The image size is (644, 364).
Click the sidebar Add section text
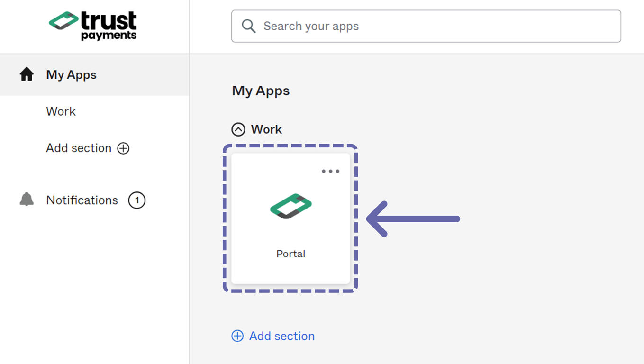79,148
